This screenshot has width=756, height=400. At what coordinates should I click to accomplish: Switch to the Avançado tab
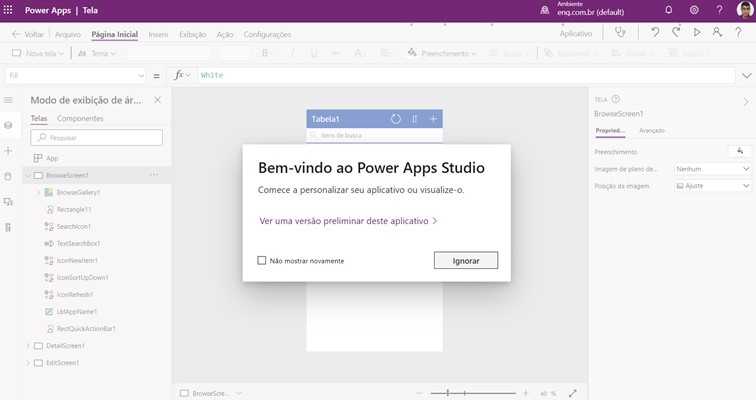click(x=652, y=131)
